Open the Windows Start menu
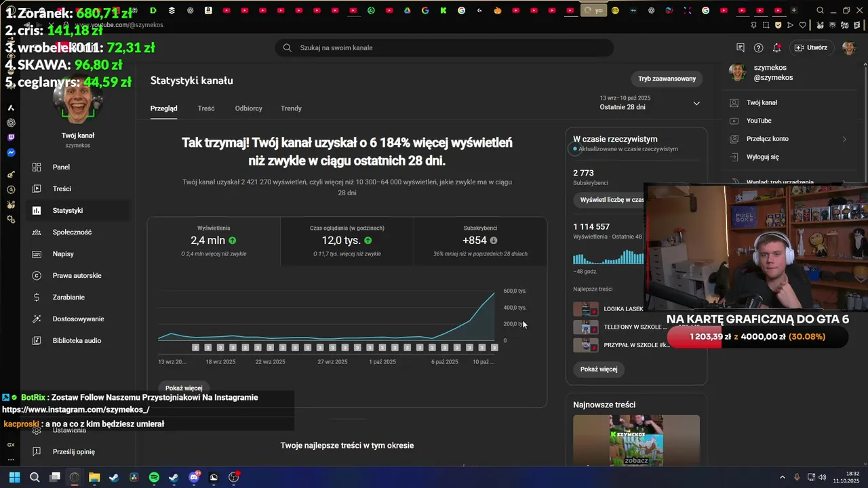This screenshot has width=868, height=488. point(14,477)
